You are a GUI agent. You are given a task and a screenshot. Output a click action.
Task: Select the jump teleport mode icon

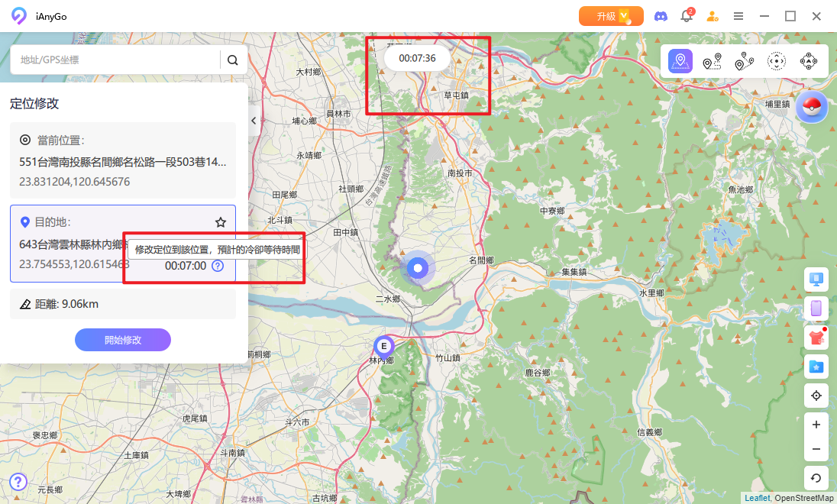776,61
